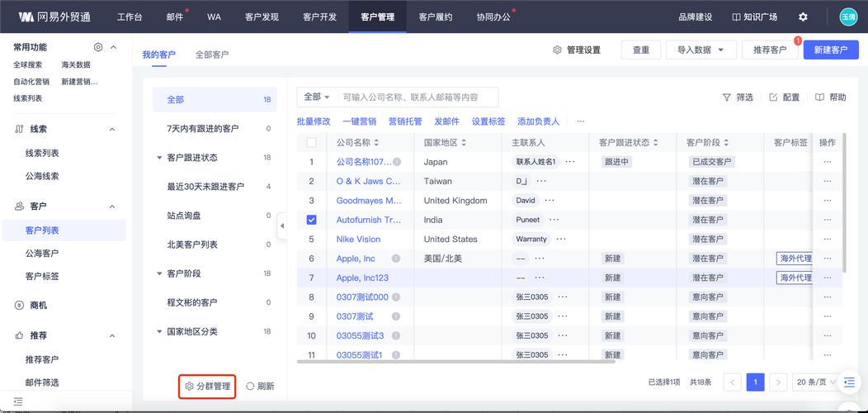Image resolution: width=868 pixels, height=413 pixels.
Task: Open the 配置 column configuration icon
Action: (x=773, y=97)
